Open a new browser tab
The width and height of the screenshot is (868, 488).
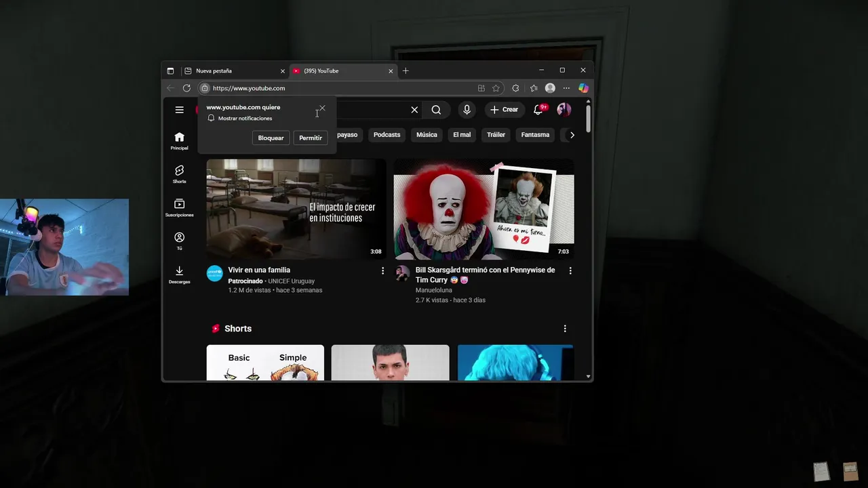406,70
